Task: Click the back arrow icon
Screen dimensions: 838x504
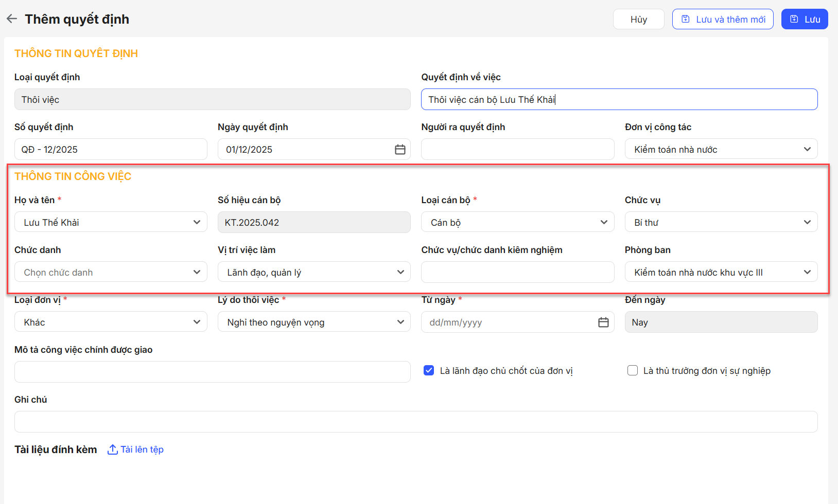Action: 12,19
